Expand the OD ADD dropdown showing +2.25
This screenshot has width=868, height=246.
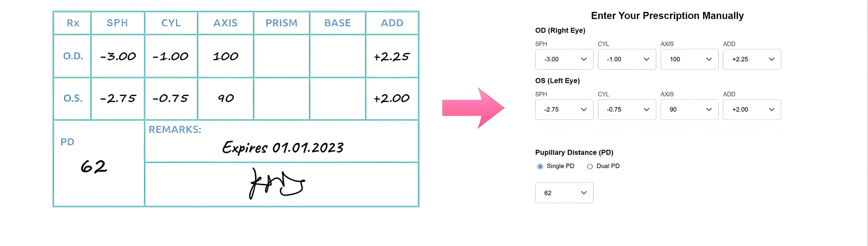[x=752, y=59]
